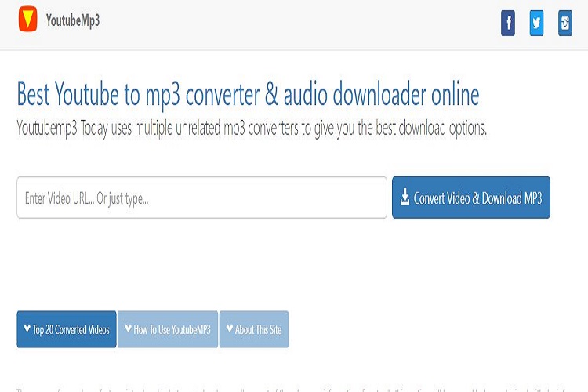Click the YoutubeMp3 brand name link
The width and height of the screenshot is (588, 392).
(73, 20)
